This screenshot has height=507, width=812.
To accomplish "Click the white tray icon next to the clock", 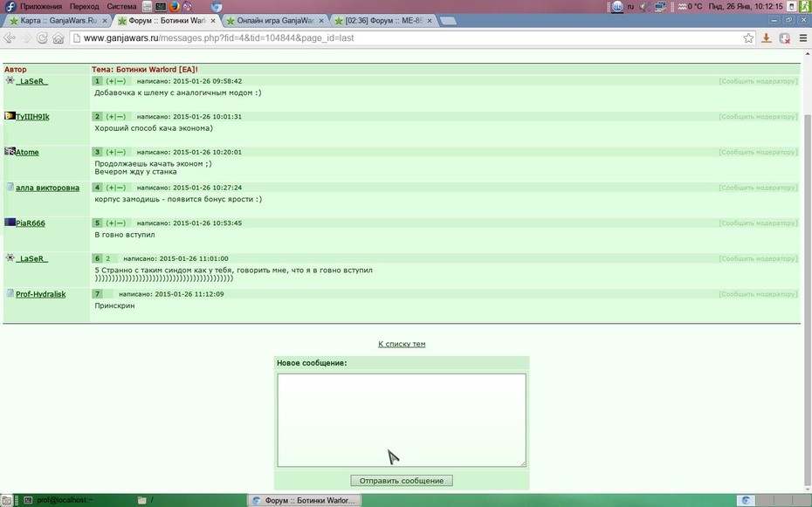I will [791, 6].
